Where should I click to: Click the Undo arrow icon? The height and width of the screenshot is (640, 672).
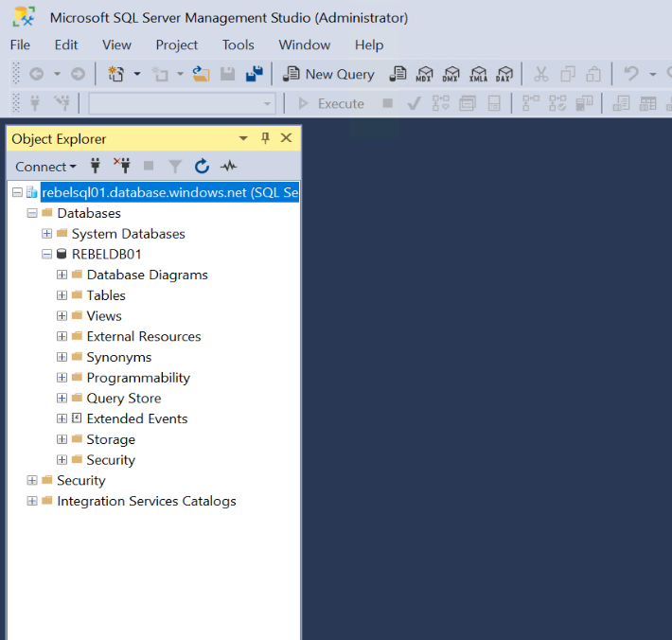631,74
